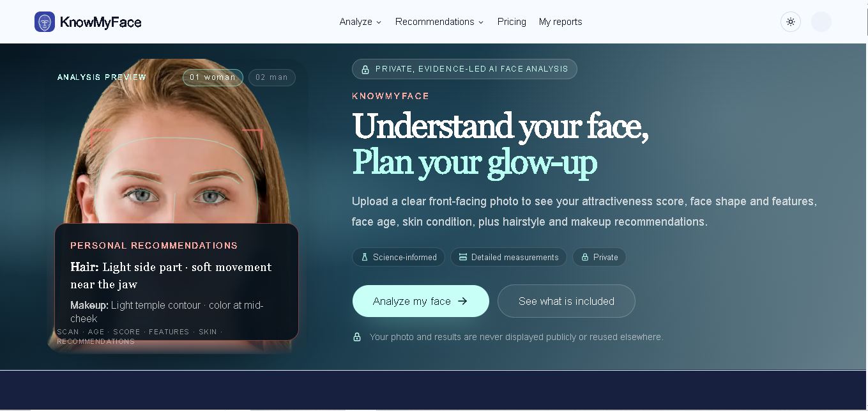The image size is (868, 411).
Task: Click the Private chip label
Action: coord(605,257)
